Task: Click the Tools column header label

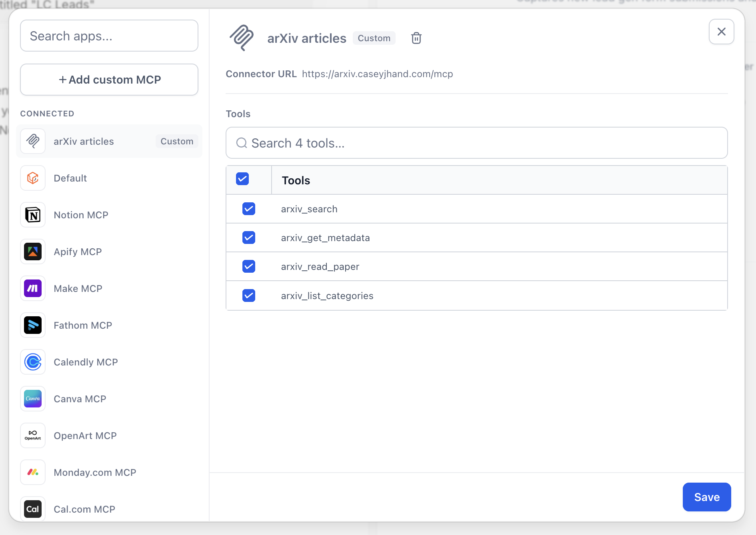Action: [296, 180]
